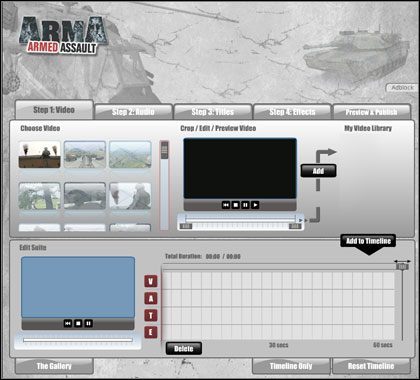Rewind the crop preview video

226,205
